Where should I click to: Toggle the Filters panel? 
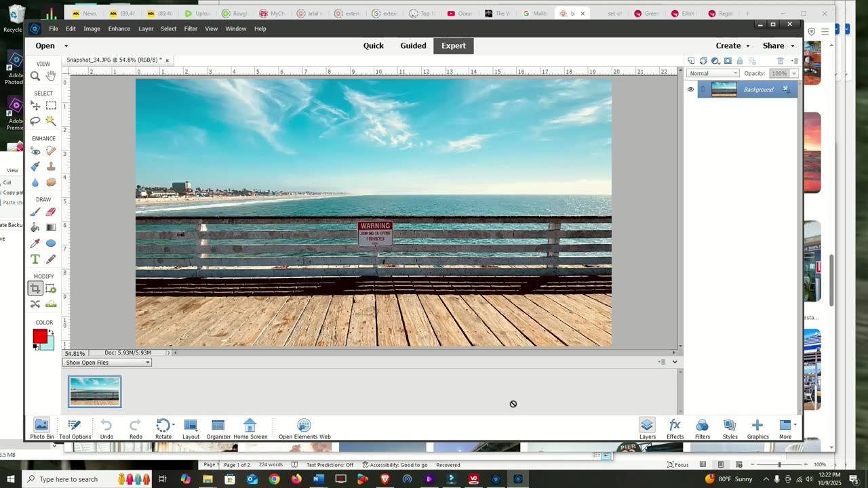pyautogui.click(x=703, y=429)
